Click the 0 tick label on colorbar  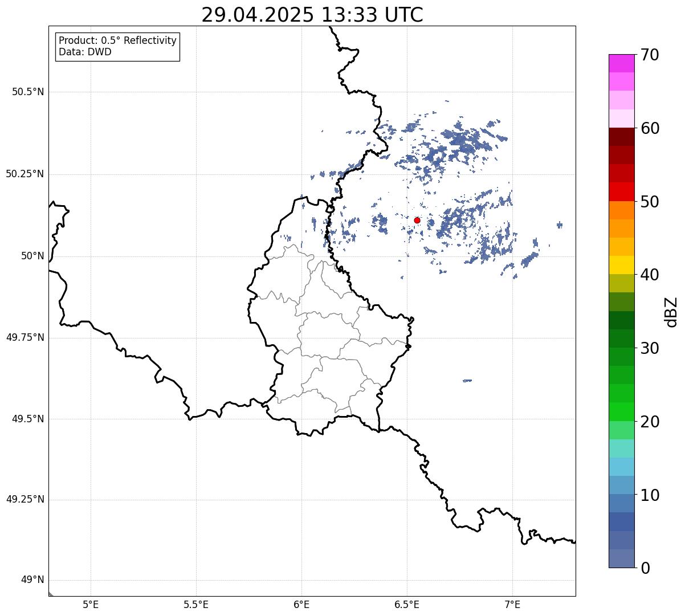coord(645,568)
